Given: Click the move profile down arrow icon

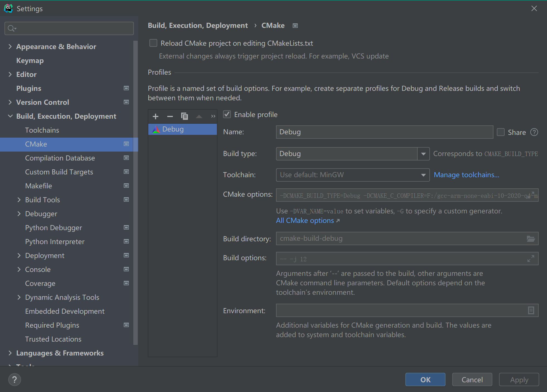Looking at the screenshot, I should click(213, 116).
